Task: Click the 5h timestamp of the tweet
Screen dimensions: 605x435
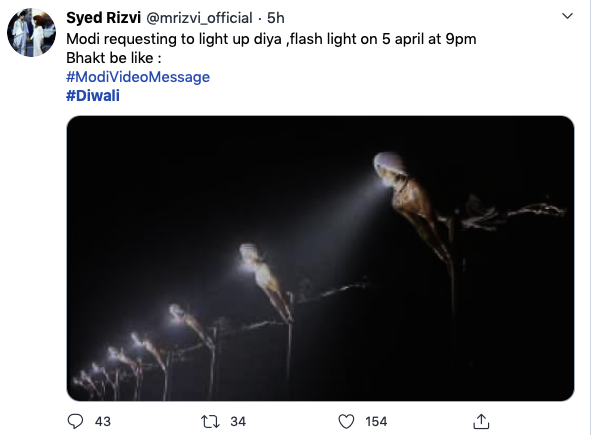Action: [x=276, y=18]
